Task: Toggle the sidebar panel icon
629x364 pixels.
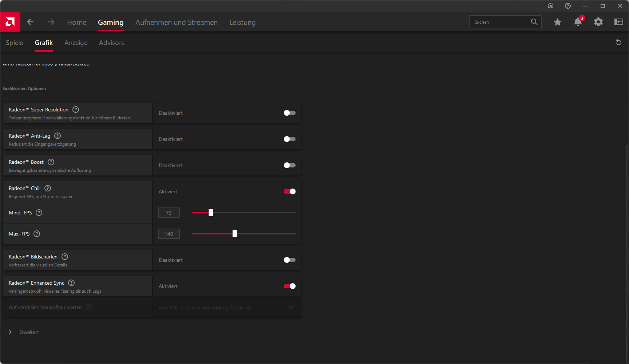Action: point(618,22)
